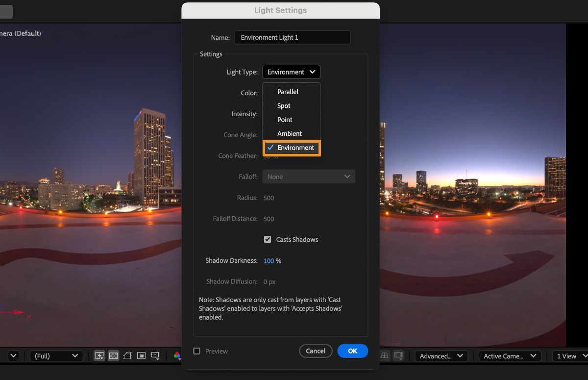Open grid and guide options icon
Viewport: 588px width, 380px height.
pyautogui.click(x=156, y=356)
